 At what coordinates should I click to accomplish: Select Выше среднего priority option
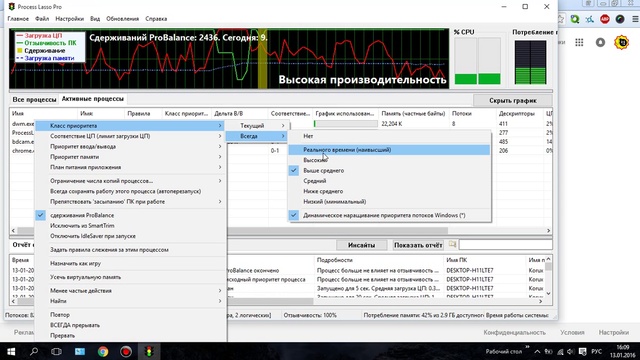(389, 171)
